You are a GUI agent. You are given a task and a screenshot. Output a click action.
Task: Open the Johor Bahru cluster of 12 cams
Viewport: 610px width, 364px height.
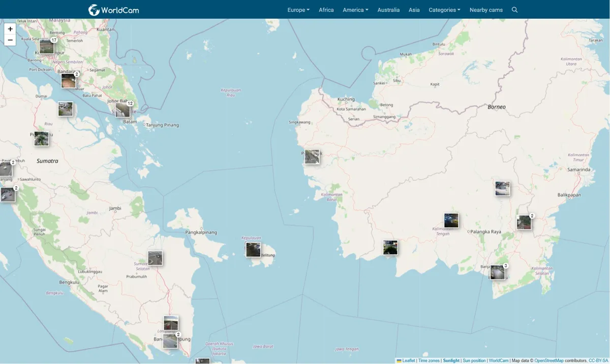tap(123, 110)
